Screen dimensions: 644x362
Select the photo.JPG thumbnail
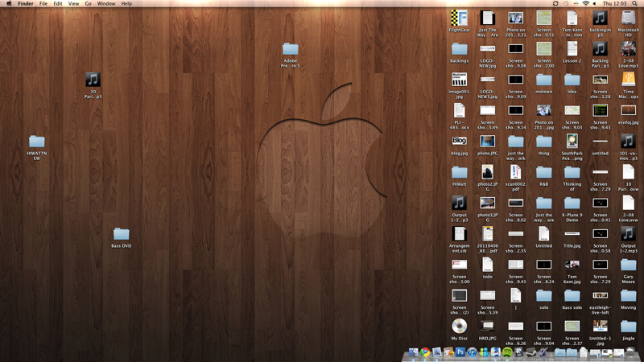tap(488, 142)
